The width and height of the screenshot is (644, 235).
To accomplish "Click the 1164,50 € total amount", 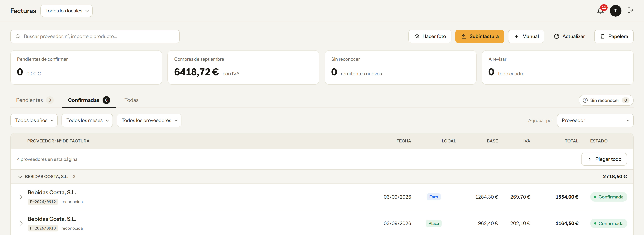I will 567,224.
